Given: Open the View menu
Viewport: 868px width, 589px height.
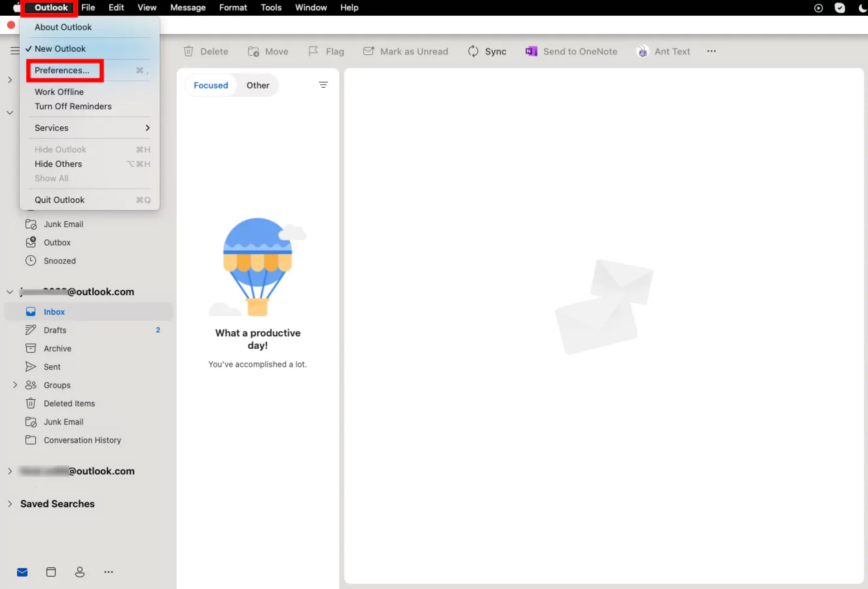Looking at the screenshot, I should [147, 8].
